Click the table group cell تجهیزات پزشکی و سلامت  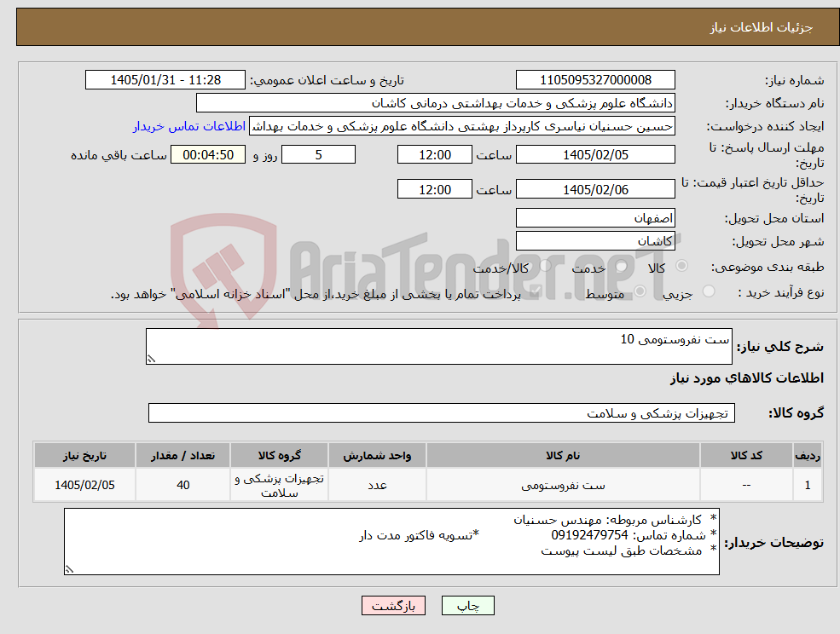click(279, 485)
